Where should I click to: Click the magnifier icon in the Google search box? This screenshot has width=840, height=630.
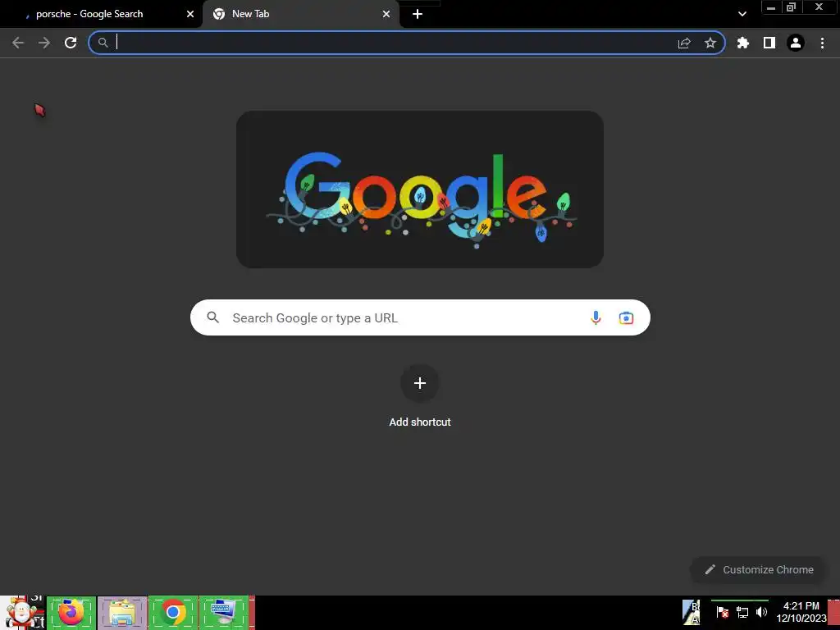[212, 317]
